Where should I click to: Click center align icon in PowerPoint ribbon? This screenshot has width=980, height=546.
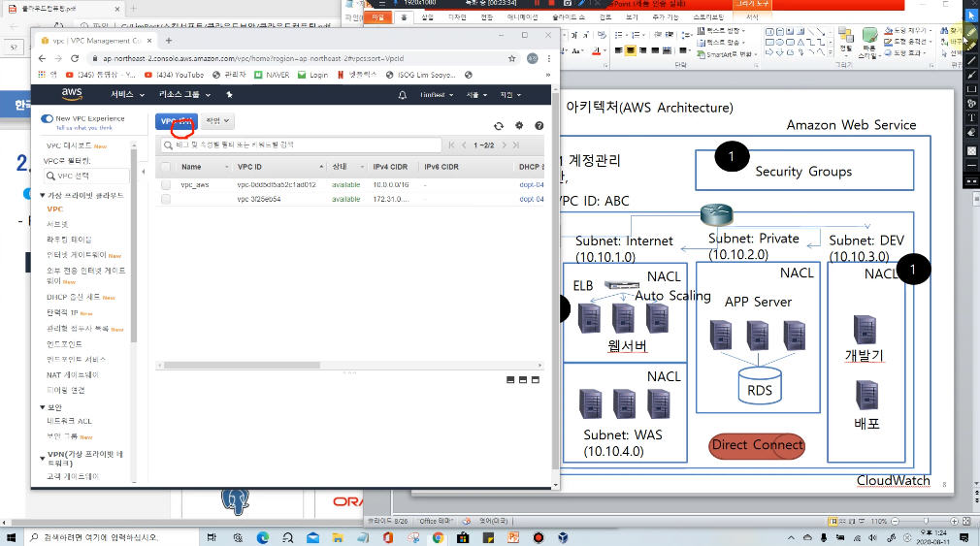pos(630,50)
